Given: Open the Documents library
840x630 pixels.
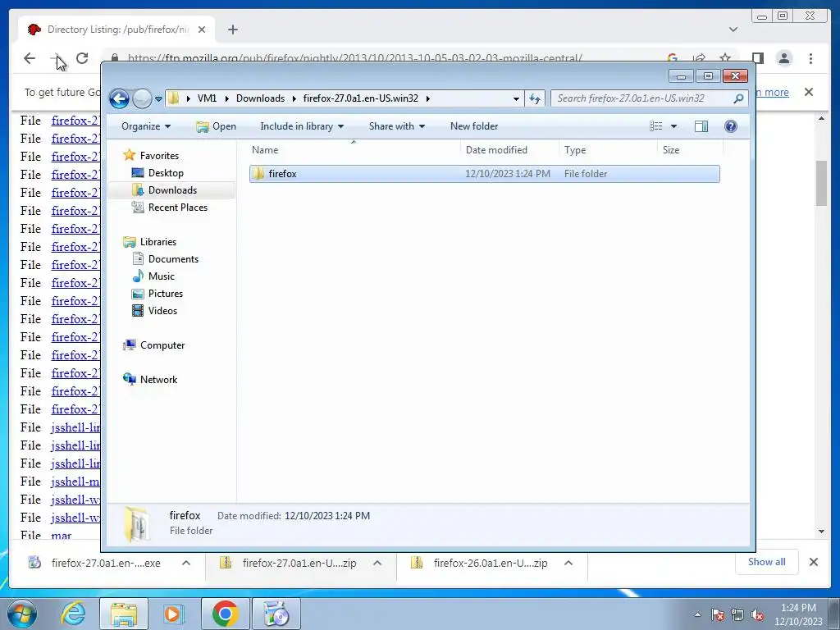Looking at the screenshot, I should [x=173, y=259].
